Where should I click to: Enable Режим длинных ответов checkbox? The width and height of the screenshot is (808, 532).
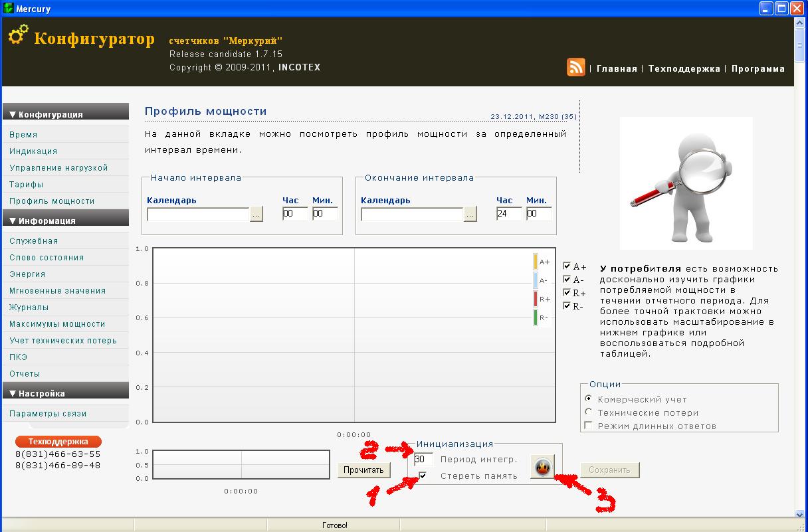point(588,425)
